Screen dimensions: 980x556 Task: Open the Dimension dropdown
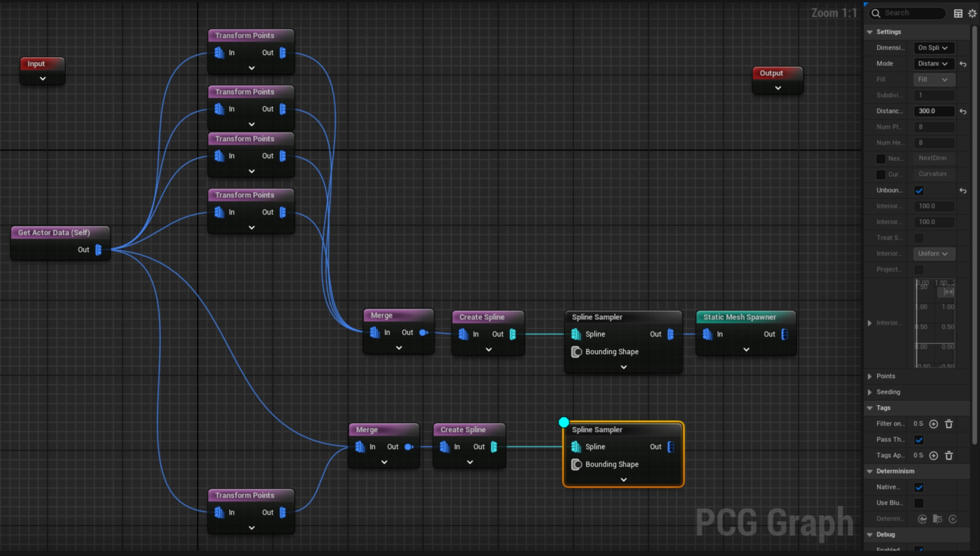[933, 48]
